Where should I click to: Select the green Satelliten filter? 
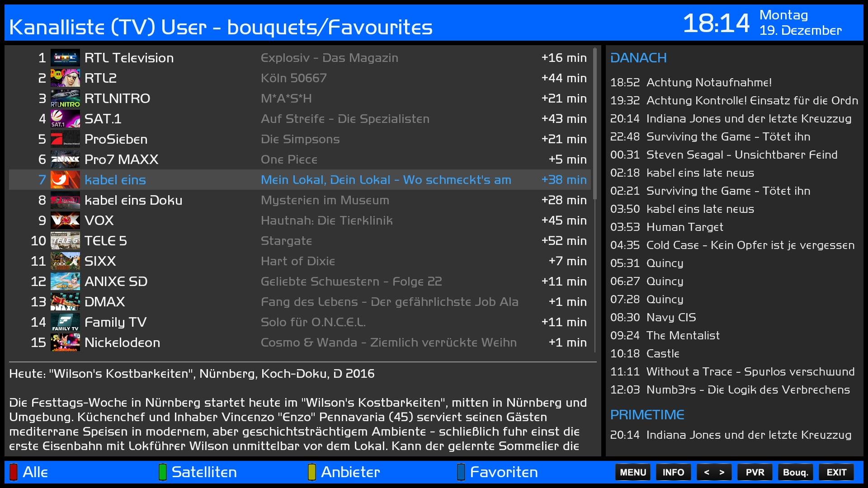198,472
